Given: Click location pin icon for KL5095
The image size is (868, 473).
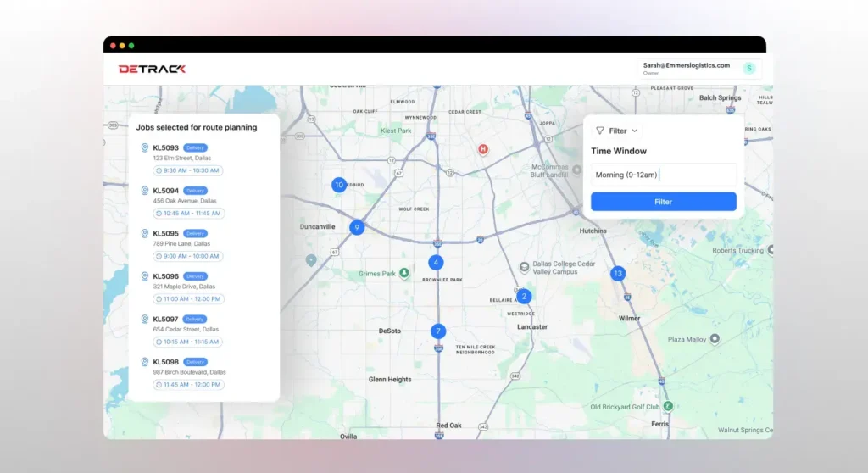Looking at the screenshot, I should pos(144,233).
